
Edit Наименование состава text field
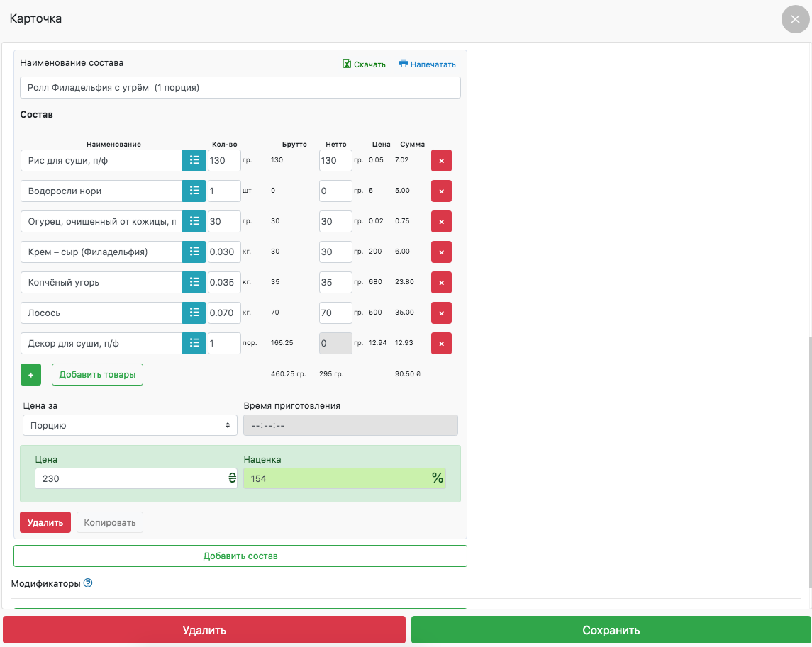click(240, 88)
